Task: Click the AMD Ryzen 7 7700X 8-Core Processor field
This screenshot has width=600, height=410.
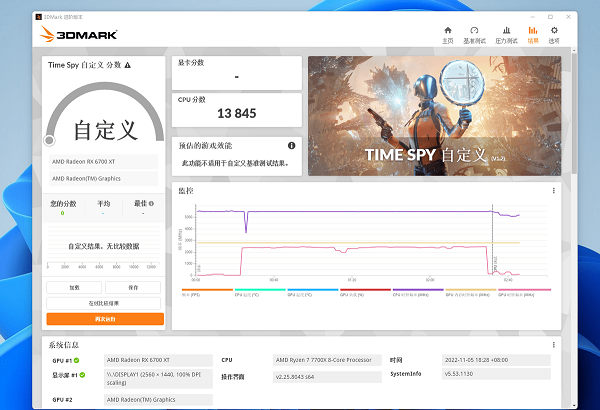Action: [327, 360]
